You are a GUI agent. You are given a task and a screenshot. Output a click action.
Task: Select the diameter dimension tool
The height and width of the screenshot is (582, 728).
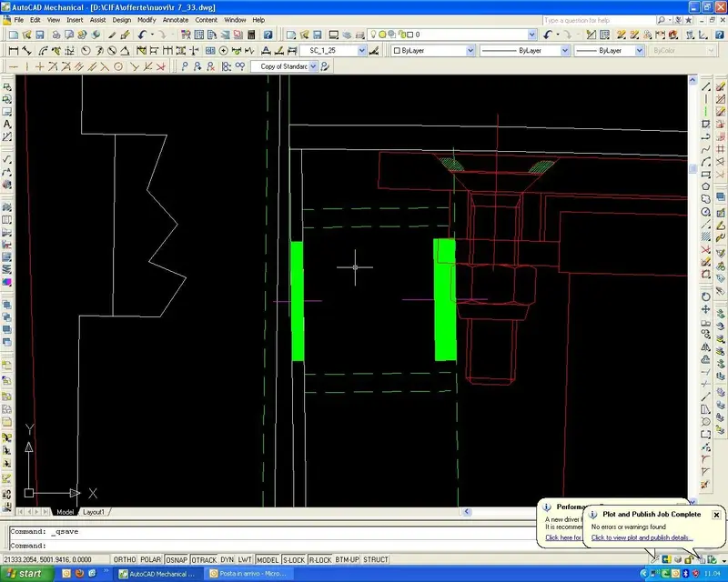112,51
